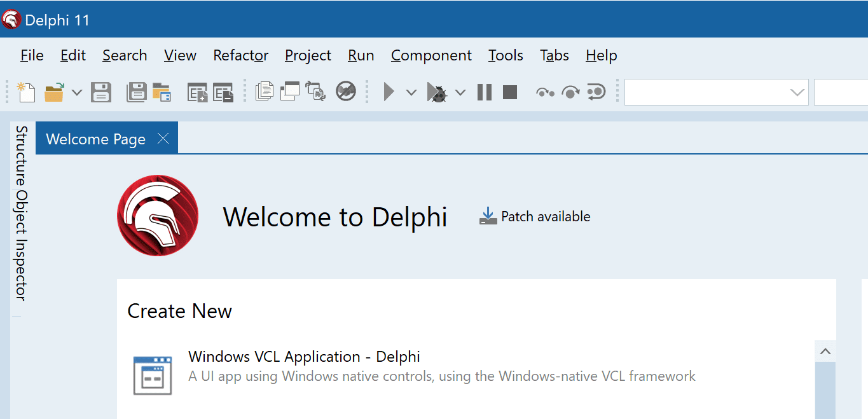Click the VCL application description text
Image resolution: width=868 pixels, height=419 pixels.
pyautogui.click(x=442, y=376)
